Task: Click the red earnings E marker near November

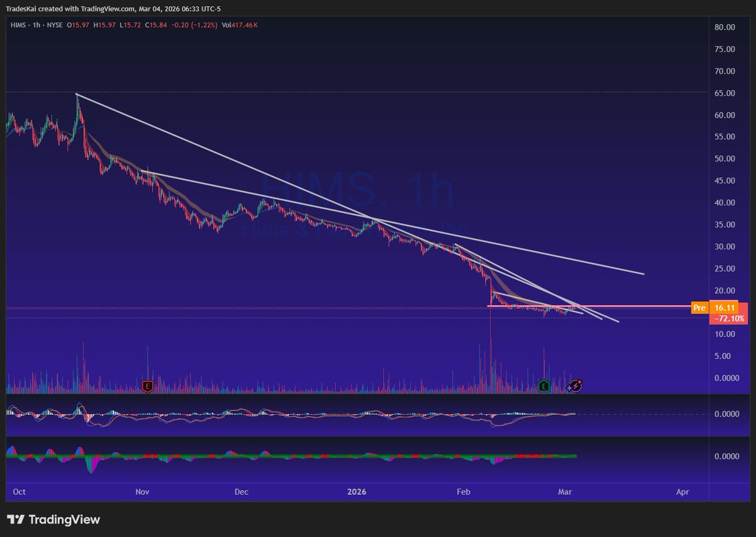Action: pos(148,386)
